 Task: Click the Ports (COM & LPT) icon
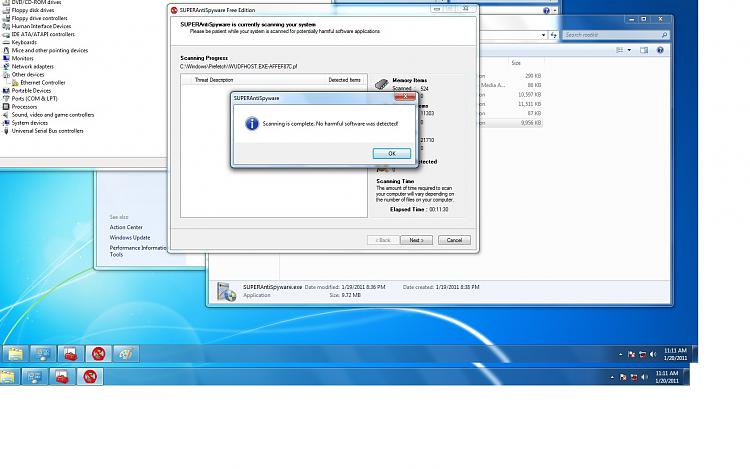[6, 98]
